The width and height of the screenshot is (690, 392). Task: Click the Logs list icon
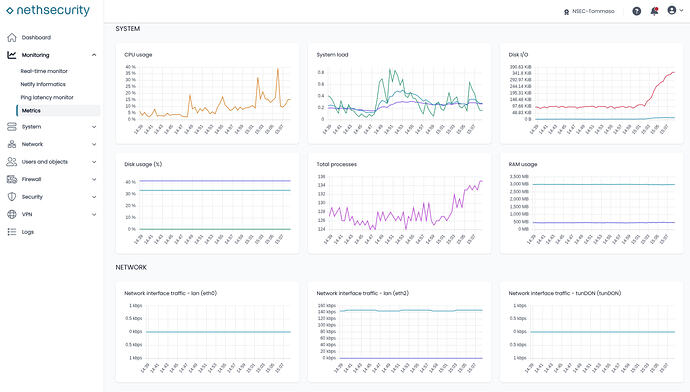coord(12,232)
